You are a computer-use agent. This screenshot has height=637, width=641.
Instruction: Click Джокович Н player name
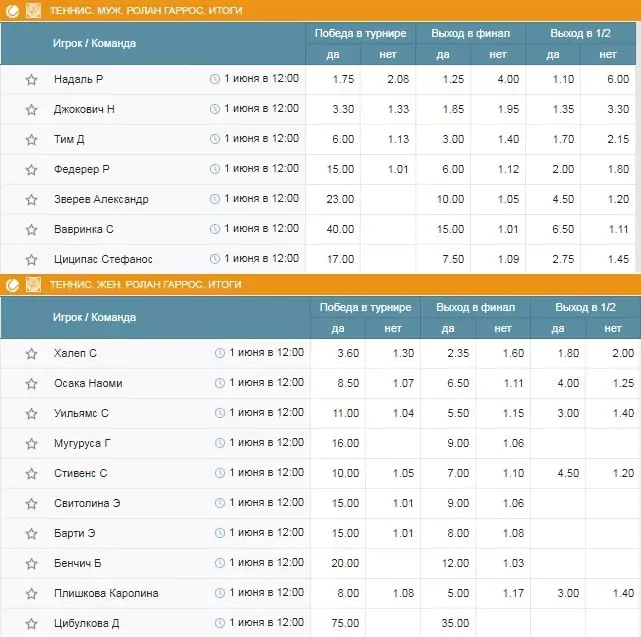pyautogui.click(x=84, y=109)
